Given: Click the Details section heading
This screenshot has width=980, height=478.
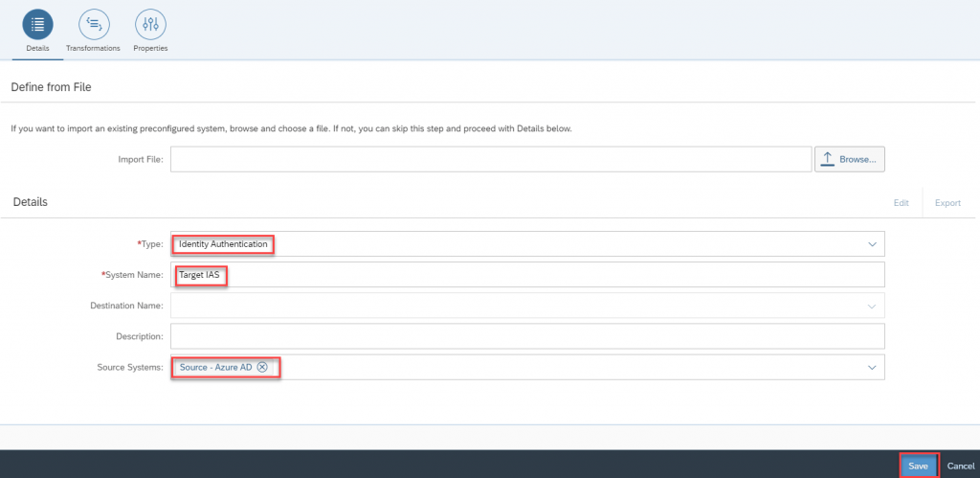Looking at the screenshot, I should (x=30, y=202).
